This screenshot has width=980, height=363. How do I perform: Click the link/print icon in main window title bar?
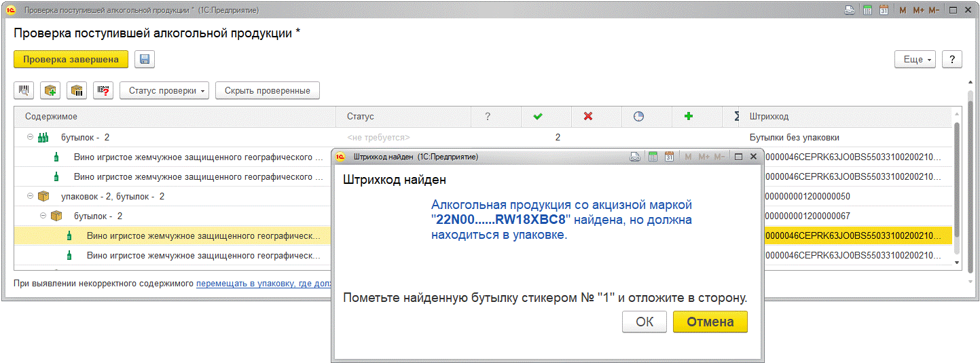coord(850,10)
